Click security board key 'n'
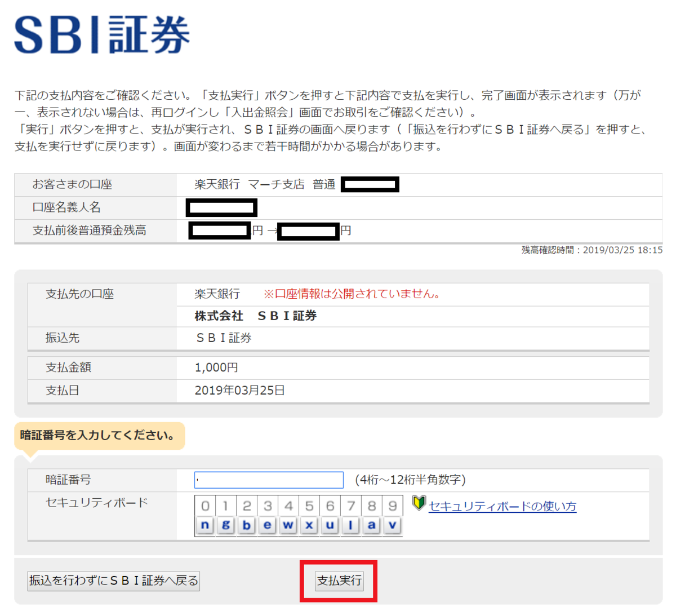The image size is (676, 616). coord(205,525)
